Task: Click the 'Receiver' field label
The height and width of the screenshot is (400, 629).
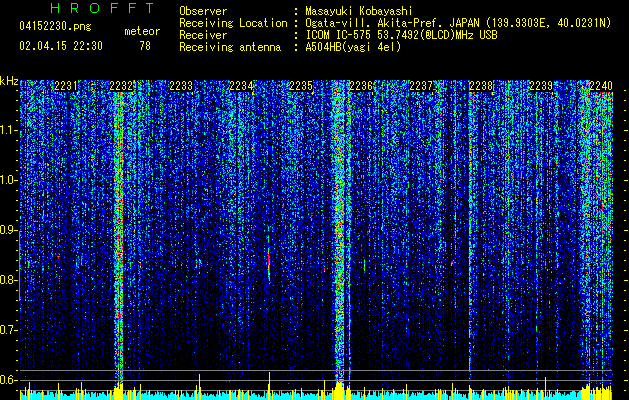Action: click(x=203, y=35)
